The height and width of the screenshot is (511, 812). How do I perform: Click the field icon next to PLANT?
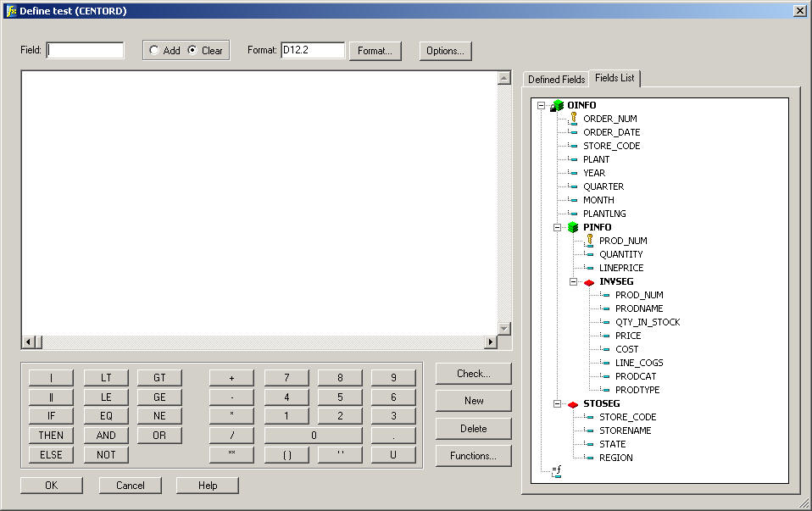pos(573,159)
